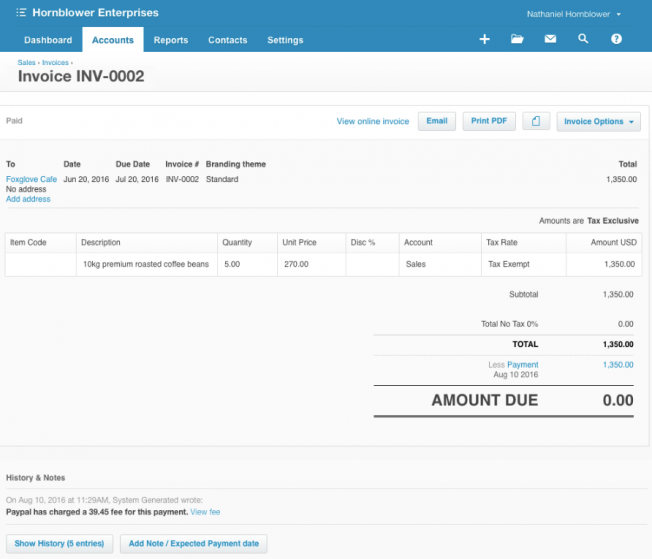Click Add Note / Expected Payment date
652x559 pixels.
coord(194,544)
